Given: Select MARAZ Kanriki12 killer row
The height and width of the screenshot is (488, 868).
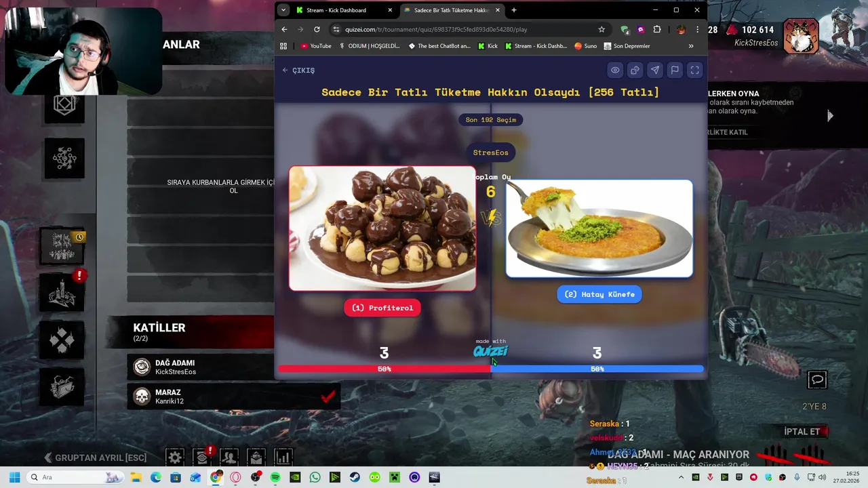Looking at the screenshot, I should coord(233,396).
